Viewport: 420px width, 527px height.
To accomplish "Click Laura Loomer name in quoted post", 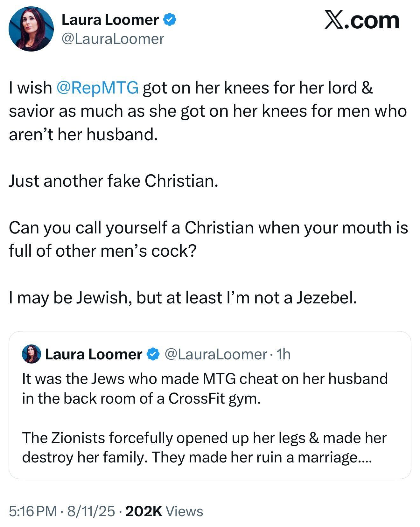I will (x=94, y=354).
